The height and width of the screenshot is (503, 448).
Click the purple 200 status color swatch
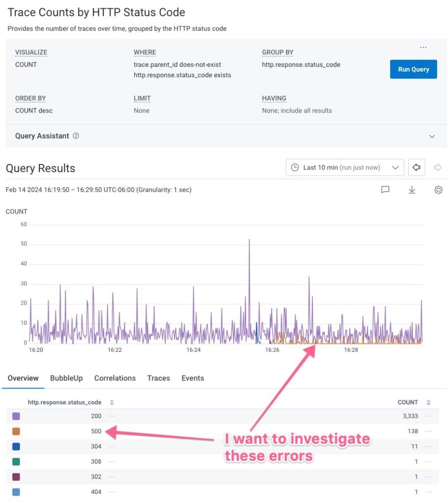[x=16, y=416]
